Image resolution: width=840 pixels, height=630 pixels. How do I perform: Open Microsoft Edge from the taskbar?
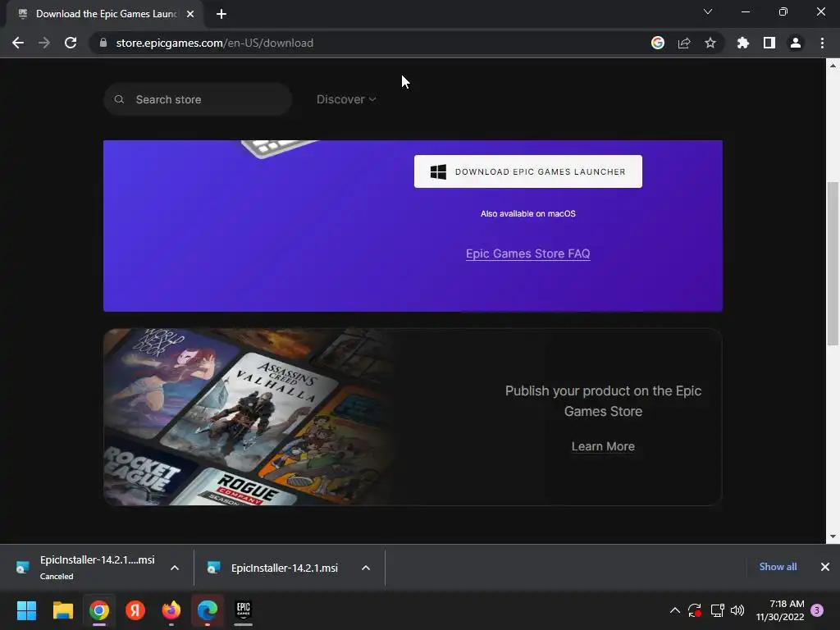208,610
